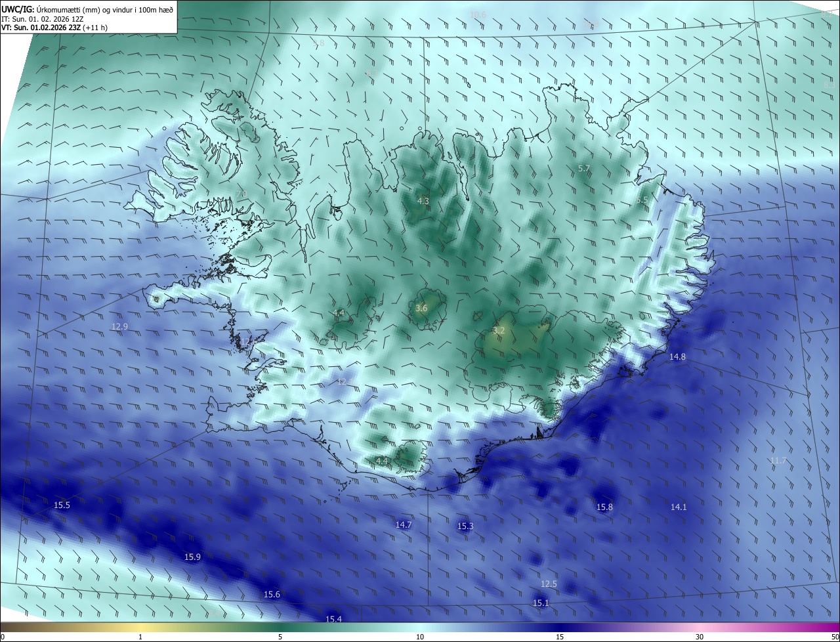Click the 15.4 value label
This screenshot has width=840, height=642.
333,619
